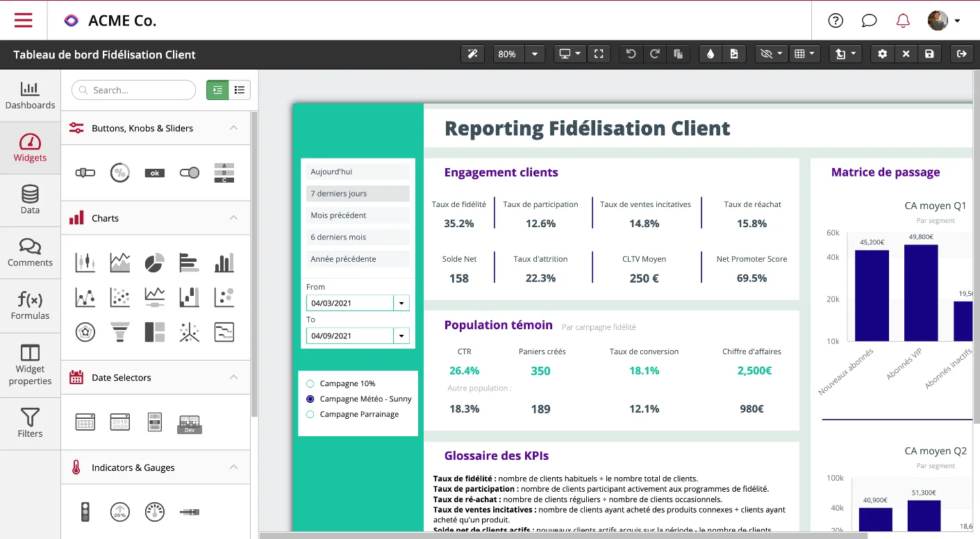
Task: Open the Widget properties side tab
Action: pos(30,365)
